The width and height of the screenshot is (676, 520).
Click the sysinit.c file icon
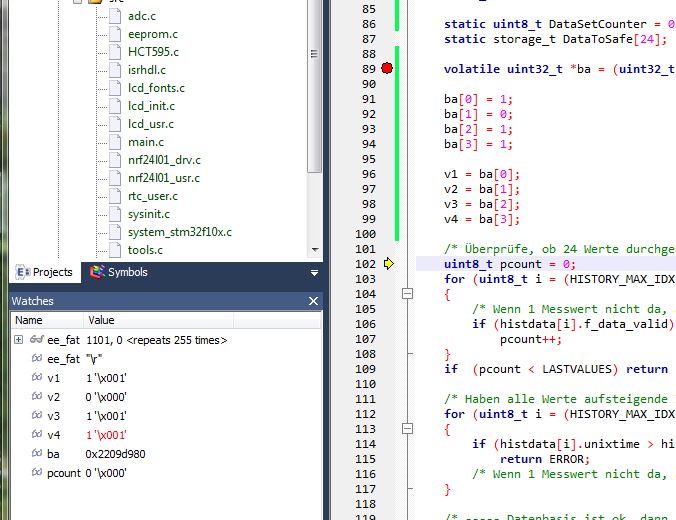115,214
